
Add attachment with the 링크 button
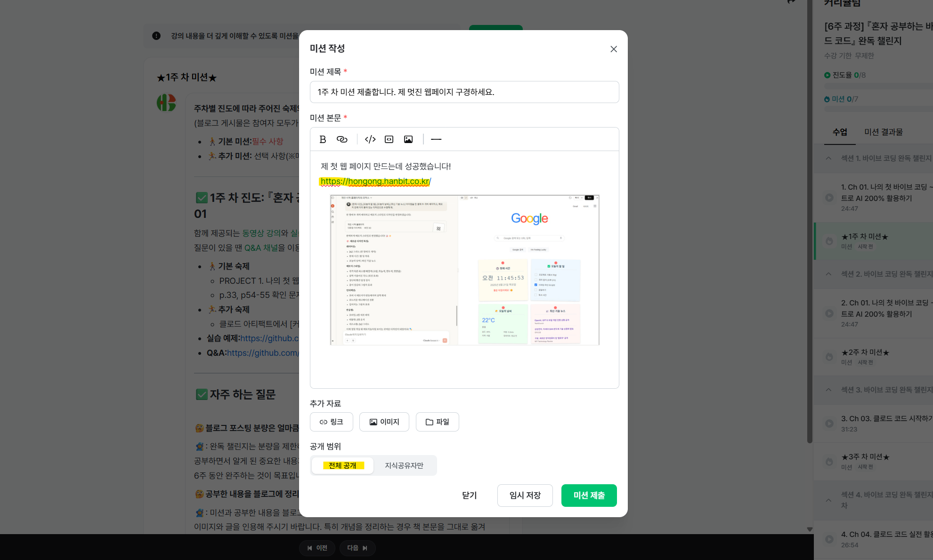[331, 422]
